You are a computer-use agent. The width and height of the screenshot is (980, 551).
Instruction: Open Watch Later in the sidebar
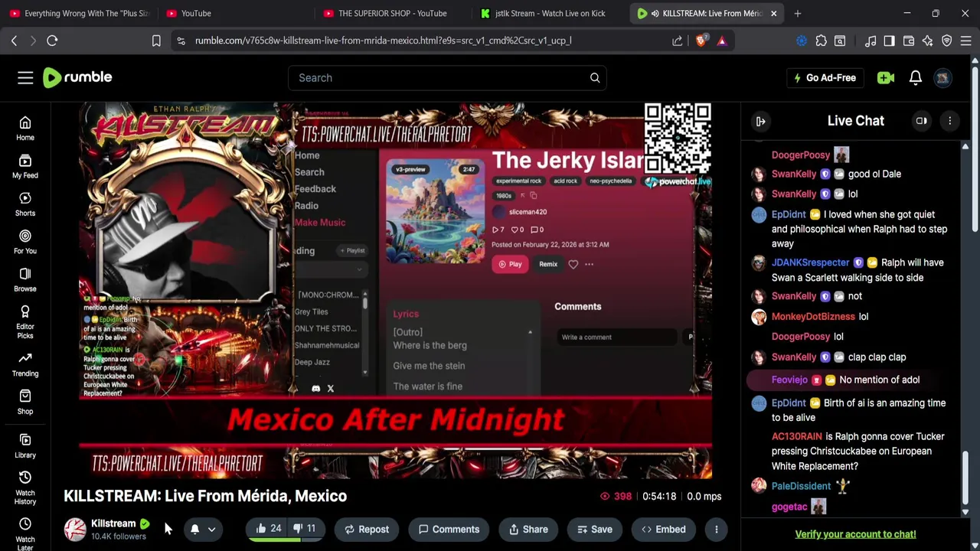point(25,534)
